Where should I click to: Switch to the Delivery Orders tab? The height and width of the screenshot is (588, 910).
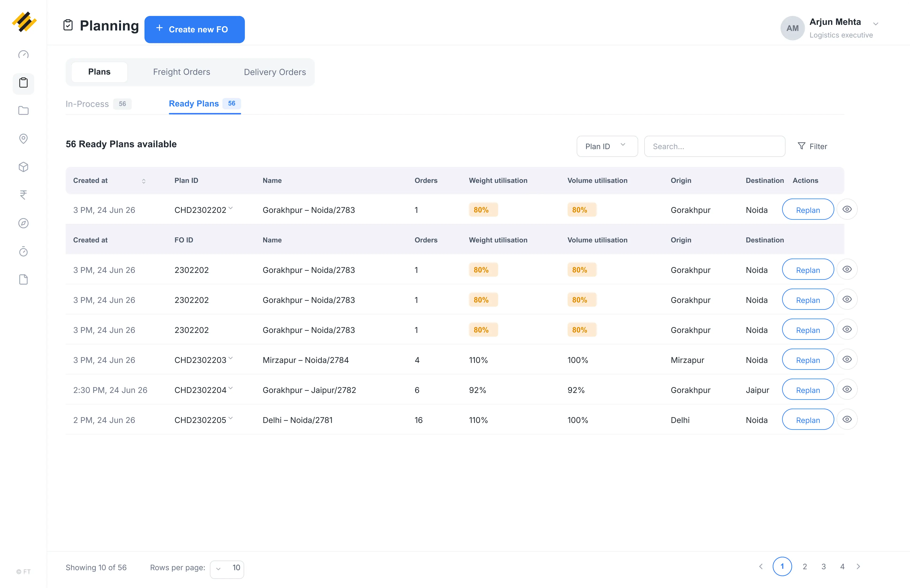click(275, 72)
